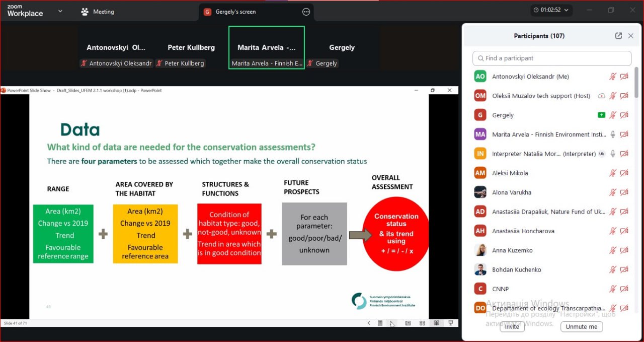Switch to Reading view in PowerPoint

click(x=436, y=323)
